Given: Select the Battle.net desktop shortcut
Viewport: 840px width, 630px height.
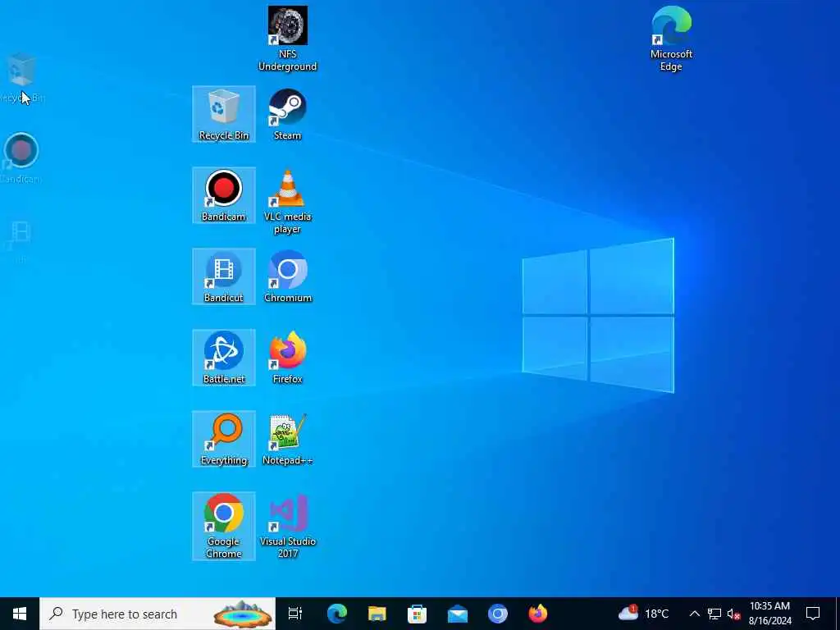Looking at the screenshot, I should coord(224,358).
